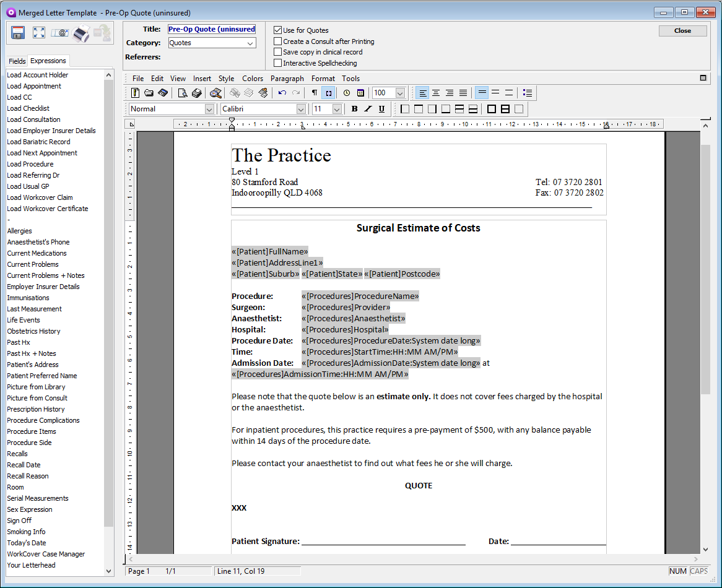The image size is (722, 588).
Task: Turn on Interactive Spellchecking
Action: click(277, 62)
